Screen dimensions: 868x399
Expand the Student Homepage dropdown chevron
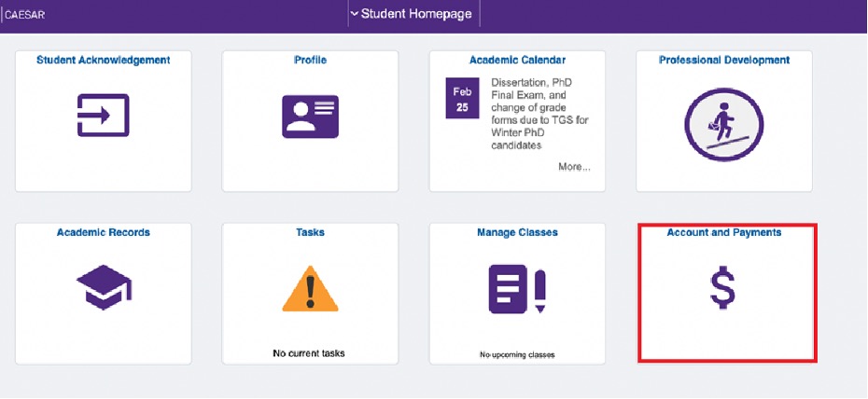(x=355, y=14)
